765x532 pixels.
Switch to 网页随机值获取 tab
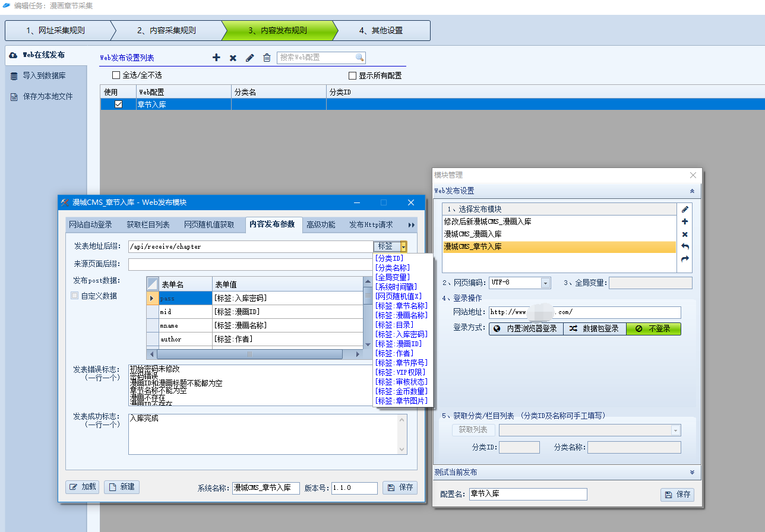click(209, 224)
